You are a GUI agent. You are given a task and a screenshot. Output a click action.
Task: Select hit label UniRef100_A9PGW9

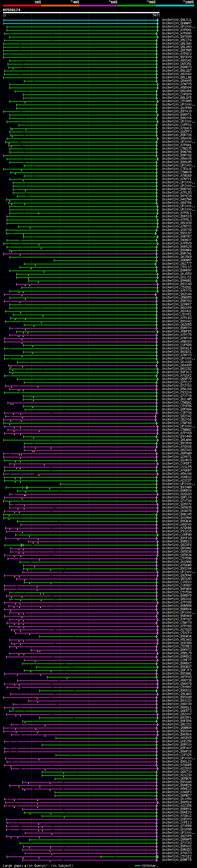176,453
